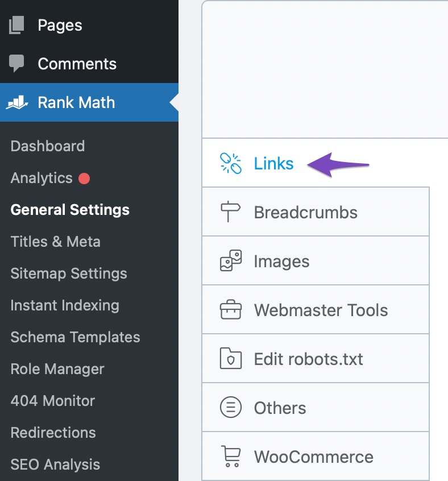Open the Breadcrumbs settings tab
The width and height of the screenshot is (448, 481).
point(316,212)
